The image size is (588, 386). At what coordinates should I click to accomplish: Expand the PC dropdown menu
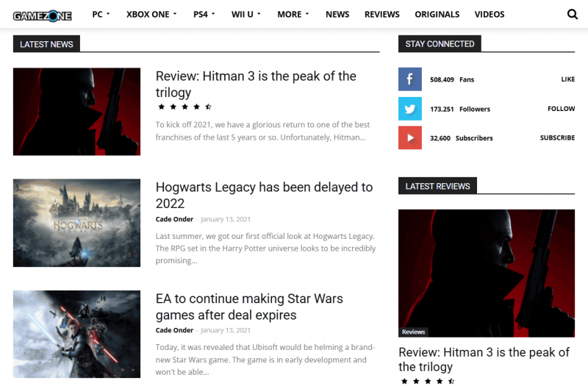(101, 14)
